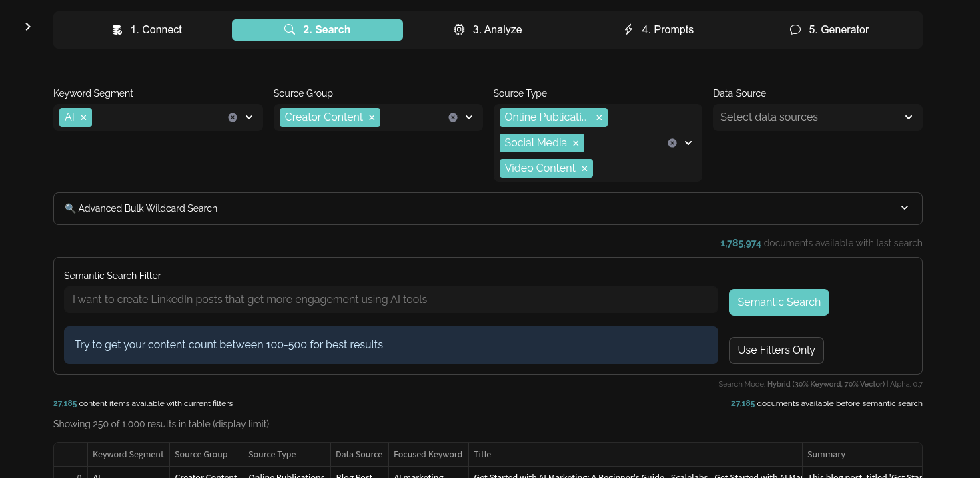Viewport: 980px width, 478px height.
Task: Remove the Video Content tag
Action: 584,168
